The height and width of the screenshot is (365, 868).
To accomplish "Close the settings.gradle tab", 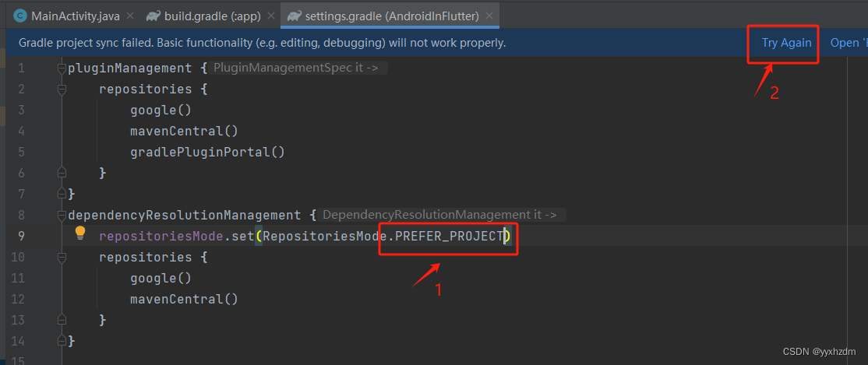I will (x=489, y=16).
